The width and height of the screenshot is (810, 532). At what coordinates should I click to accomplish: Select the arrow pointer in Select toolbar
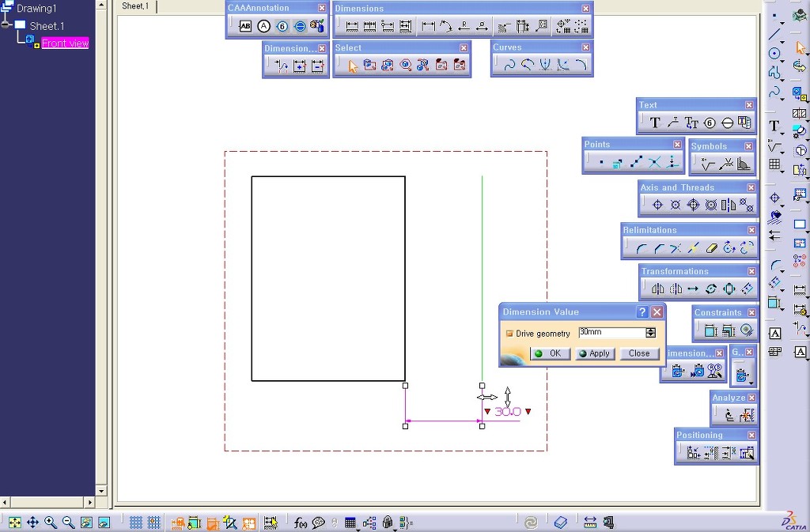(x=352, y=66)
